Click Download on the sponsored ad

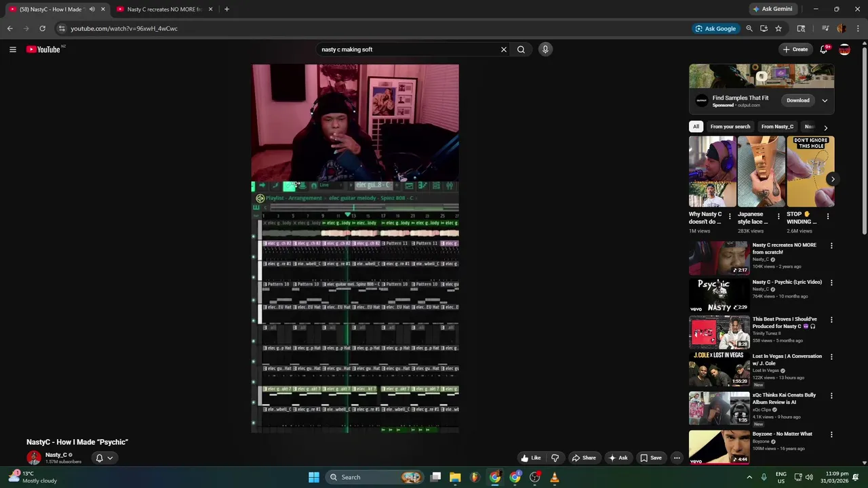[x=797, y=100]
